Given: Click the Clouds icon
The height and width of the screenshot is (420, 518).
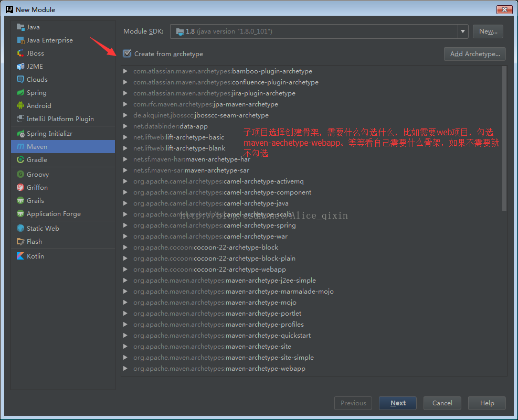Looking at the screenshot, I should (x=20, y=80).
